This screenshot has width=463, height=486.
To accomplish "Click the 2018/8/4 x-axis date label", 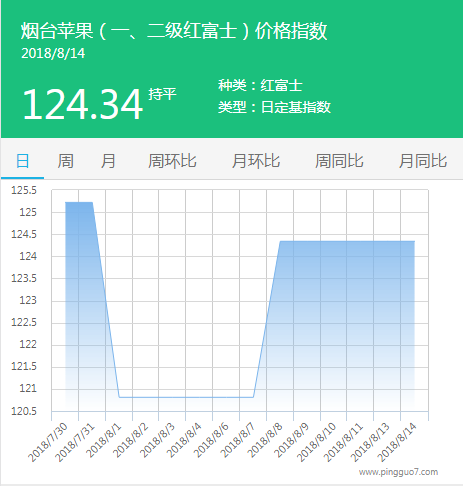I will pyautogui.click(x=184, y=439).
